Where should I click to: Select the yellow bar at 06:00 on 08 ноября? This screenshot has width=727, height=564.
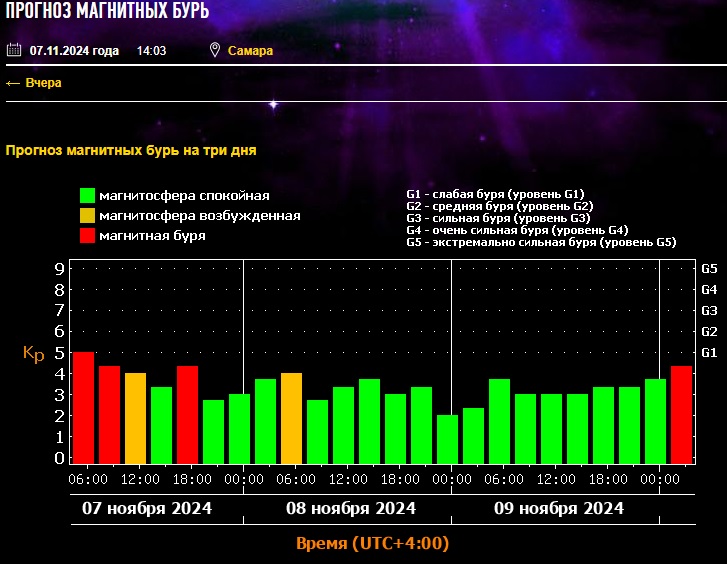(291, 418)
